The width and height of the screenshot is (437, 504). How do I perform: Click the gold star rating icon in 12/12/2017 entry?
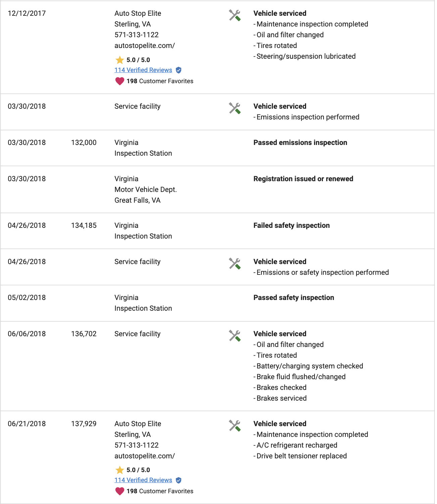coord(119,60)
